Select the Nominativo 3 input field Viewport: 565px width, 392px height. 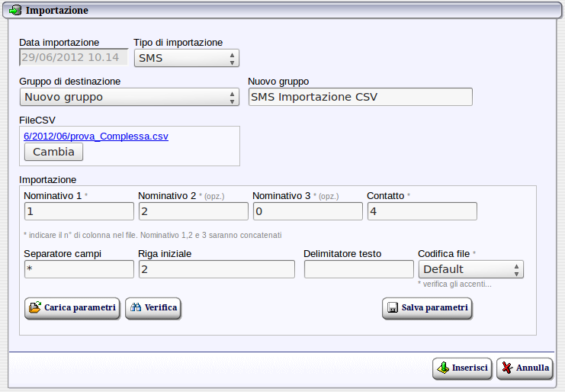[307, 211]
